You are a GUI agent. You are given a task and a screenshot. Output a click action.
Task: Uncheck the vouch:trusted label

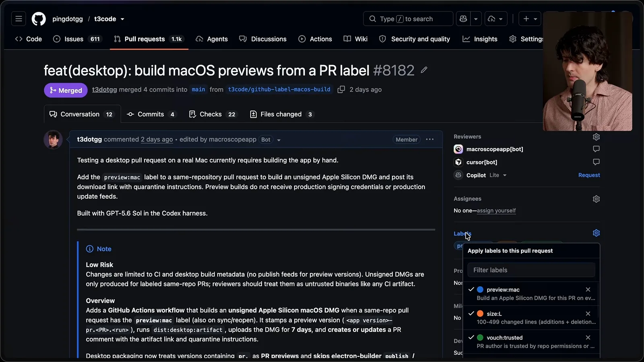click(471, 337)
